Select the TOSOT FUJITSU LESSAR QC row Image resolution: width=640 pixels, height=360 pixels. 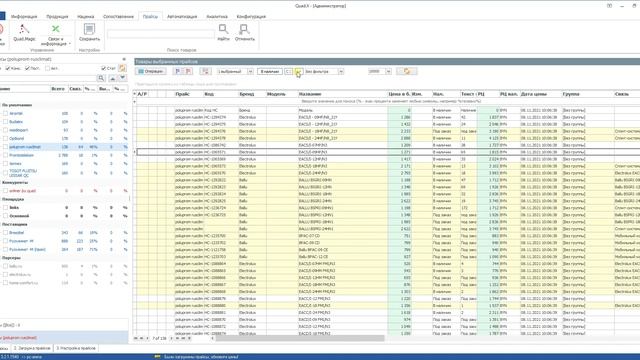[64, 173]
